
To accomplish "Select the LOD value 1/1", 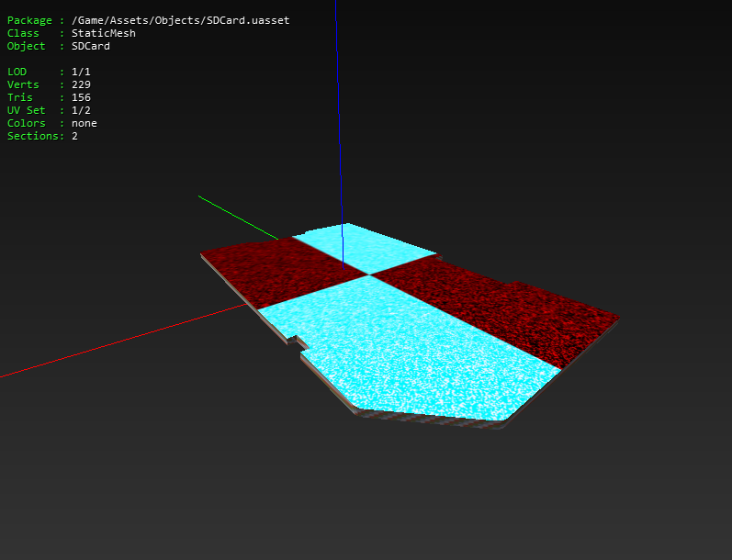I will tap(81, 72).
